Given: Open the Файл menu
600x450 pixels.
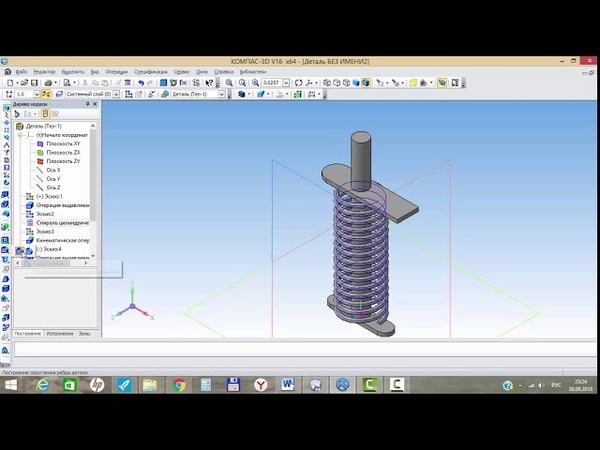Looking at the screenshot, I should pyautogui.click(x=21, y=72).
